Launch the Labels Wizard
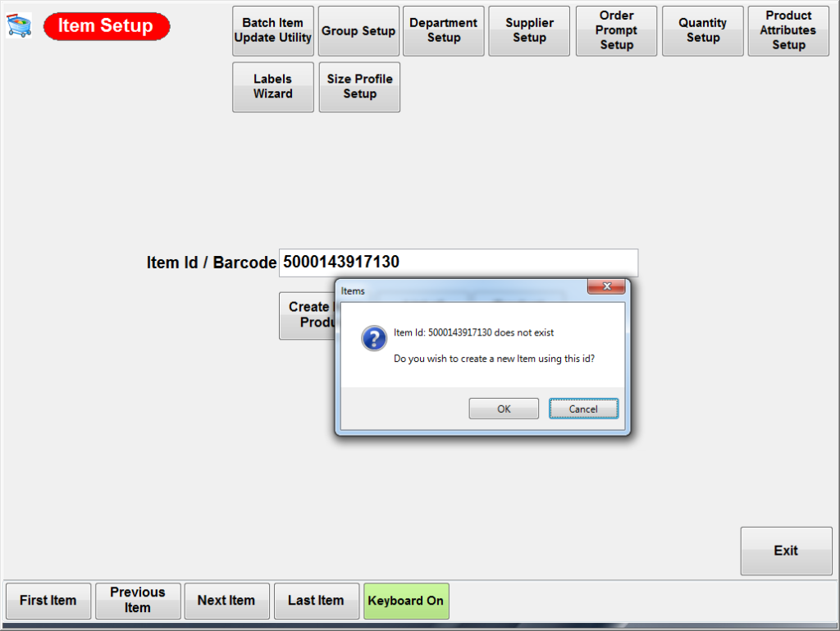The height and width of the screenshot is (631, 840). tap(272, 86)
